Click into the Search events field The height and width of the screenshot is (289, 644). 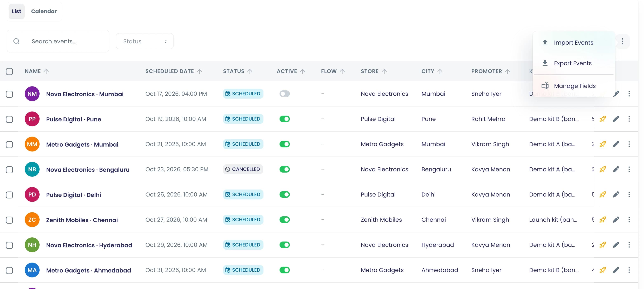coord(58,41)
